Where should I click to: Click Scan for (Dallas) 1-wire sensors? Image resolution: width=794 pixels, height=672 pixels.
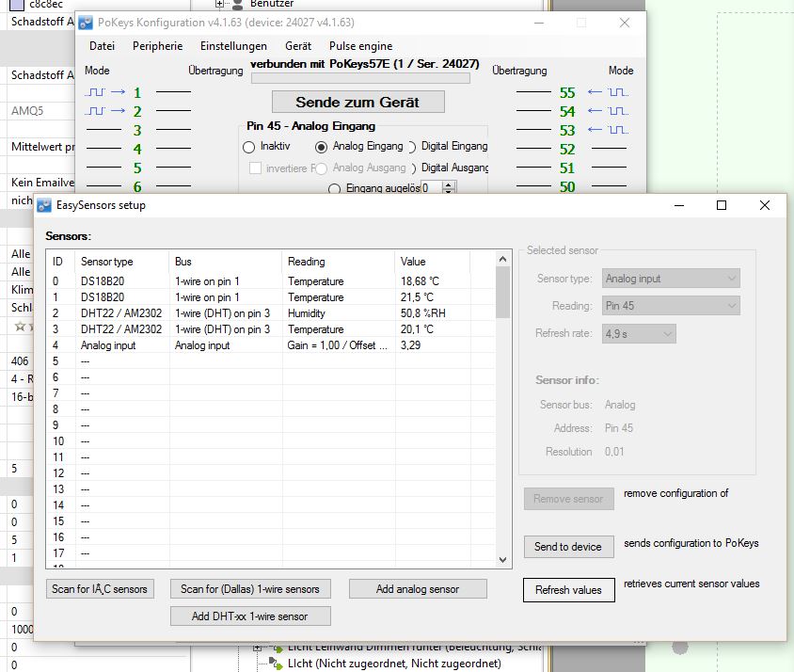point(250,589)
